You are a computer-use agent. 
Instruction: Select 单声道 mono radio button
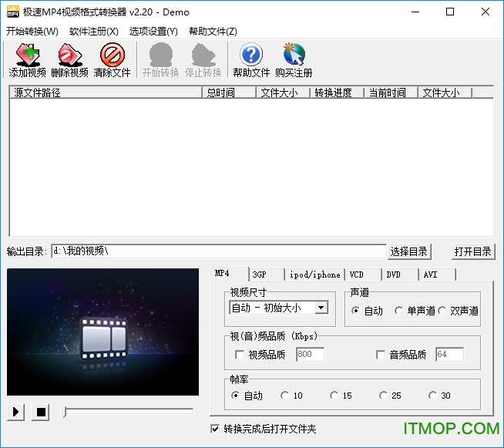[398, 311]
